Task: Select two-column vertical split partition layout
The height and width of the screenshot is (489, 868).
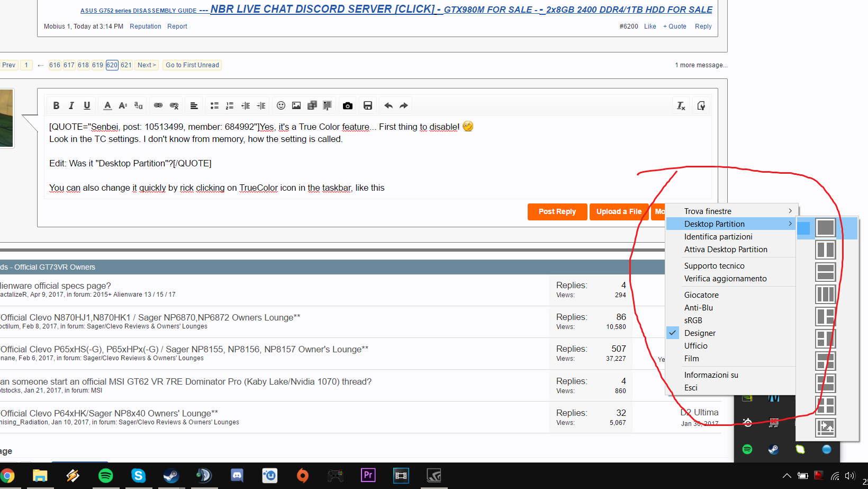Action: click(x=825, y=250)
